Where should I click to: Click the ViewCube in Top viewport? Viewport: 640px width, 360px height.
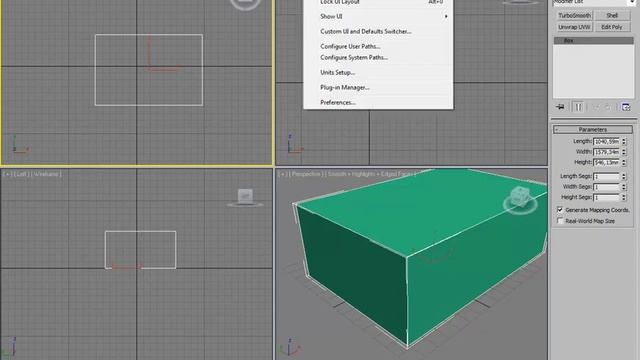(x=245, y=3)
